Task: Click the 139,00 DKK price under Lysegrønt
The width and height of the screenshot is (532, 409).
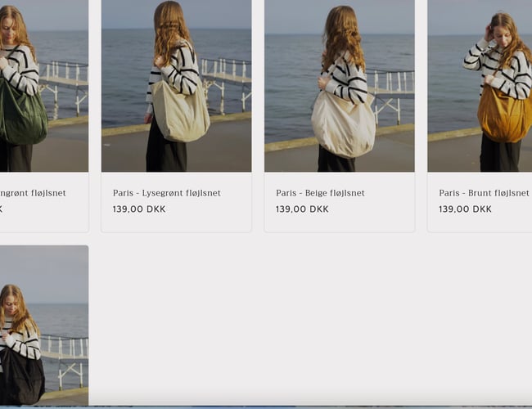Action: point(139,209)
